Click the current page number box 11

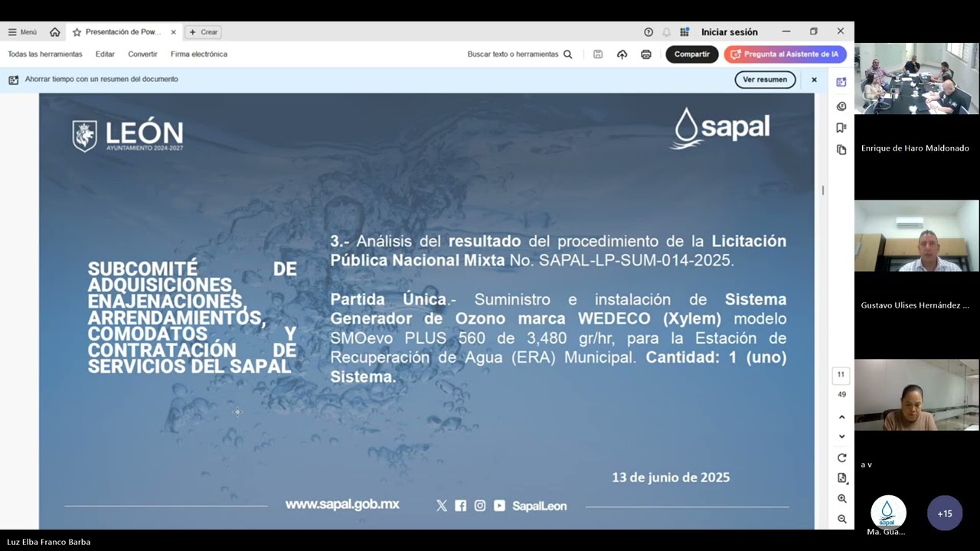841,375
